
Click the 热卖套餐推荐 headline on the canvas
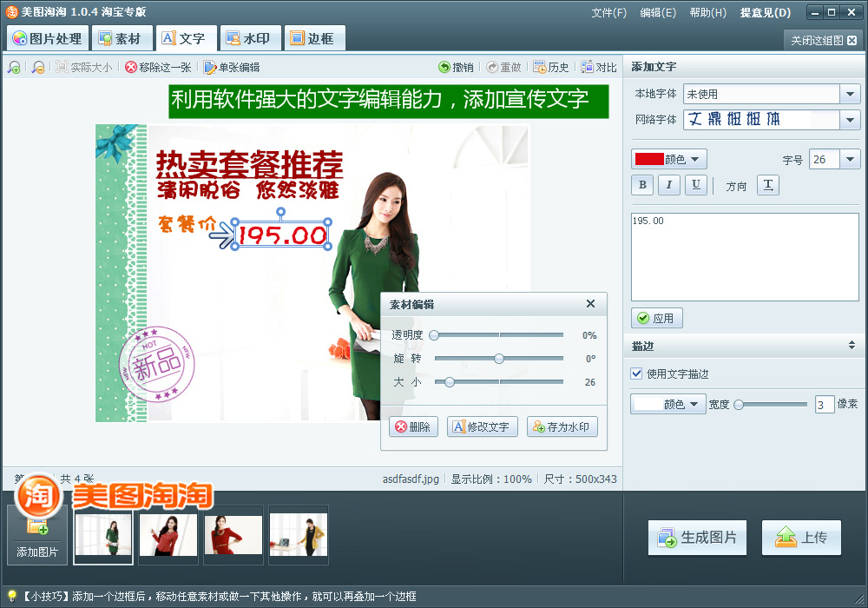pyautogui.click(x=250, y=164)
